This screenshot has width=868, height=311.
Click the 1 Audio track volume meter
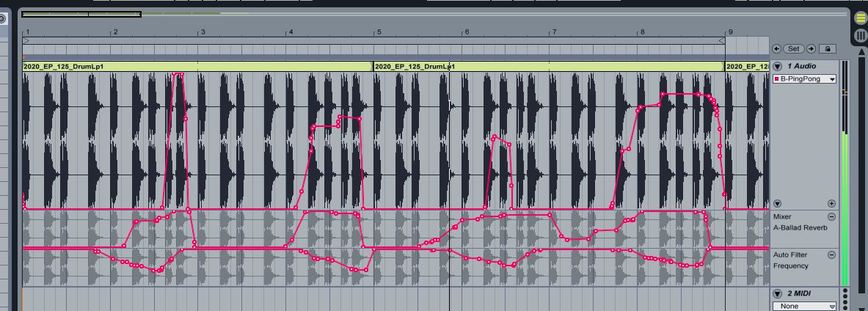[845, 173]
